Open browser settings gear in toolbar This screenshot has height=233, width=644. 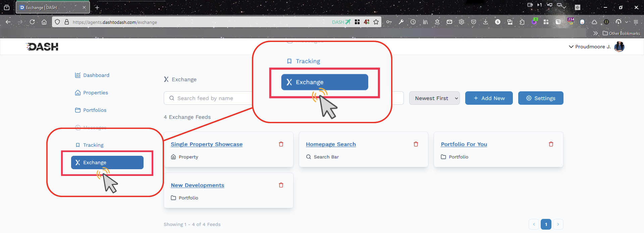coord(462,22)
